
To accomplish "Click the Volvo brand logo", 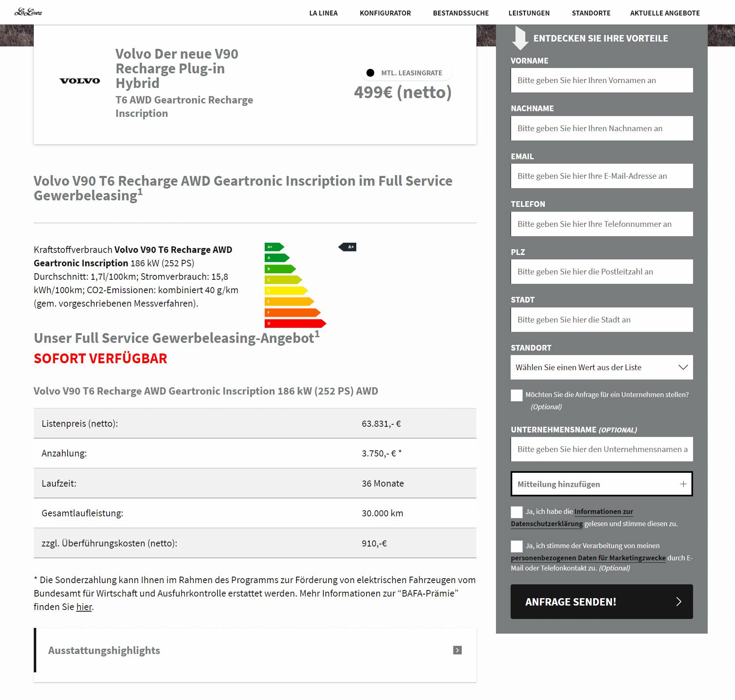I will tap(80, 81).
